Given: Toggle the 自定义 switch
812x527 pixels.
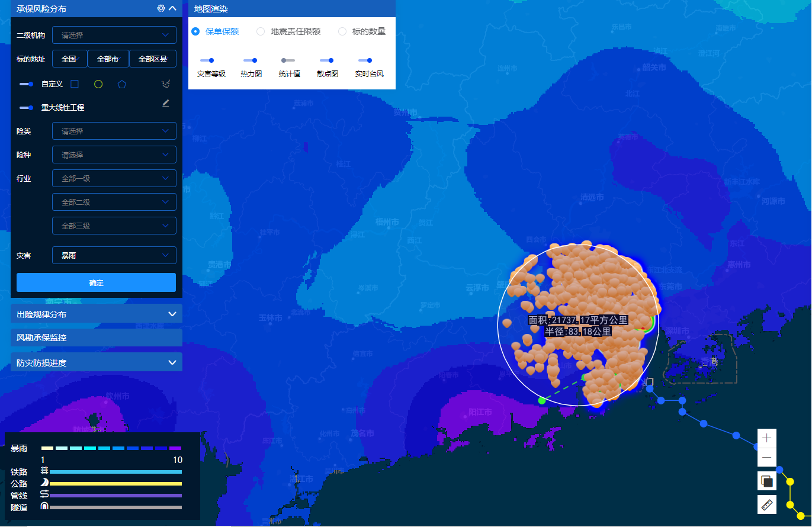Looking at the screenshot, I should pos(26,84).
